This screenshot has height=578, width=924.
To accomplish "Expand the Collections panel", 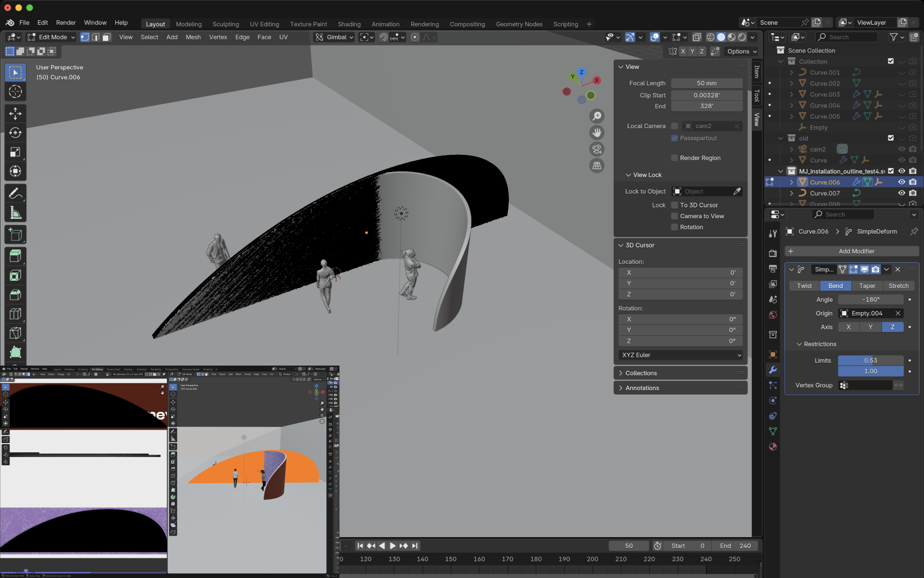I will [x=641, y=373].
